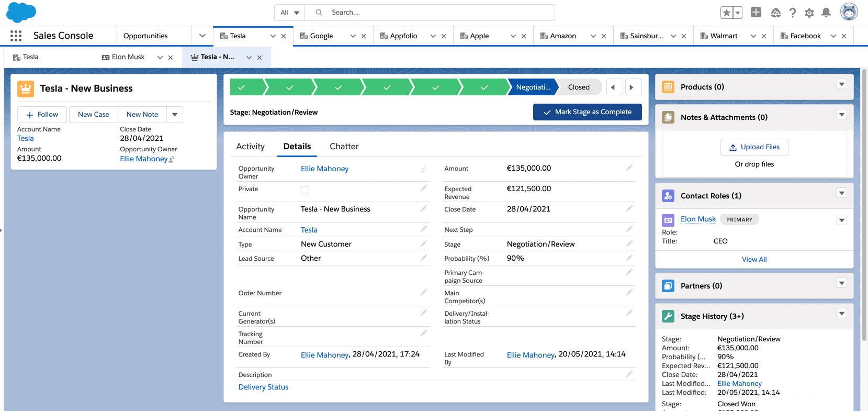Open Partners panel actions dropdown

pos(842,283)
